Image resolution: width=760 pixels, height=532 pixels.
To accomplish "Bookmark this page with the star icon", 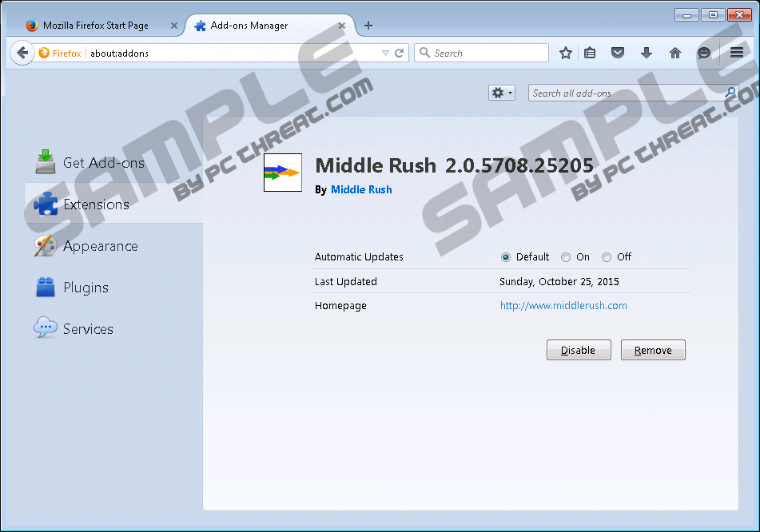I will pyautogui.click(x=566, y=54).
